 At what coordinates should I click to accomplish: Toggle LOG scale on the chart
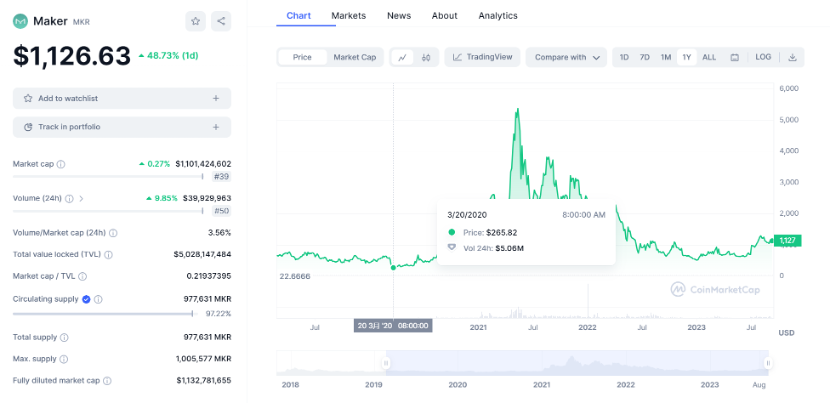(x=763, y=57)
